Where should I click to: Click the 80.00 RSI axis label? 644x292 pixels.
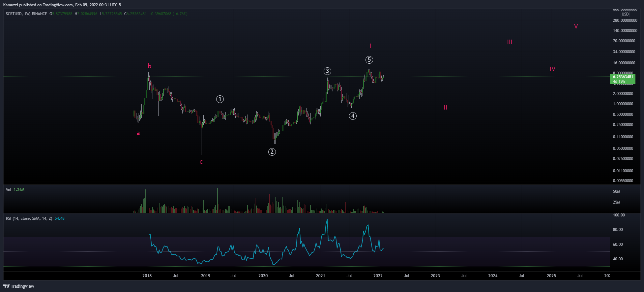pos(618,230)
